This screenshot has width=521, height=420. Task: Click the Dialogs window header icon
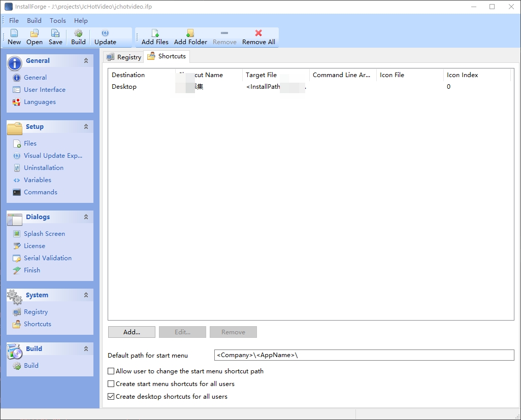click(x=15, y=219)
